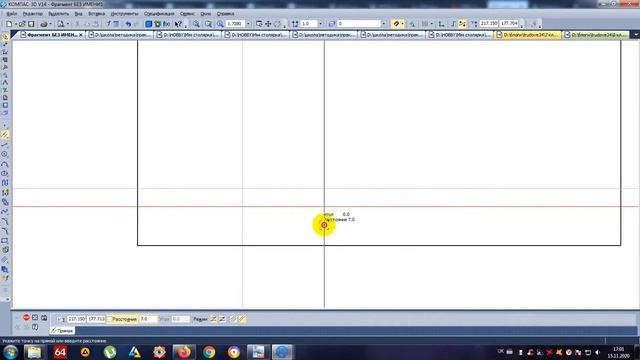The height and width of the screenshot is (360, 640).
Task: Expand the snaps settings dropdown arrow
Action: [402, 24]
